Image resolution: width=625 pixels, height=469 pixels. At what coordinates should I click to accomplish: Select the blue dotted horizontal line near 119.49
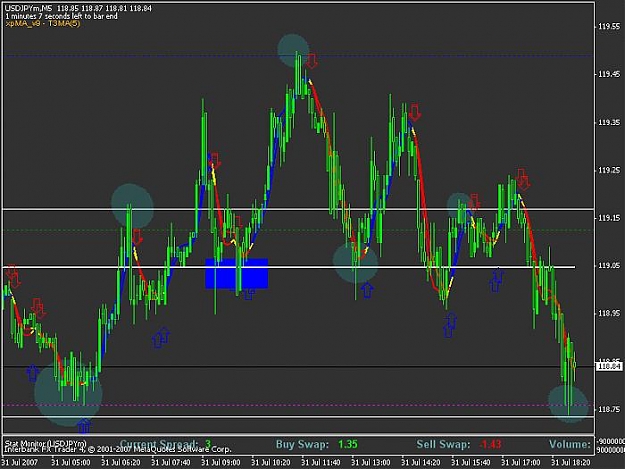click(x=299, y=56)
